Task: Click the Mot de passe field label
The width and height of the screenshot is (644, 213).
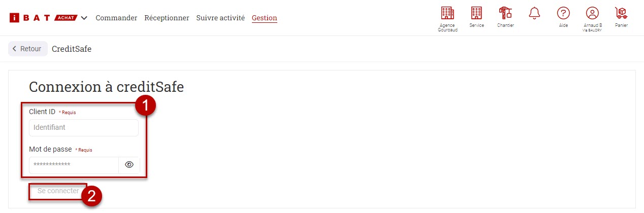Action: [50, 150]
